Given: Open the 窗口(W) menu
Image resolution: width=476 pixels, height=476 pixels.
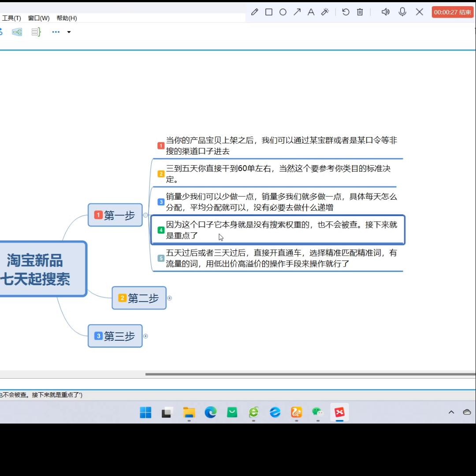Looking at the screenshot, I should coord(38,18).
